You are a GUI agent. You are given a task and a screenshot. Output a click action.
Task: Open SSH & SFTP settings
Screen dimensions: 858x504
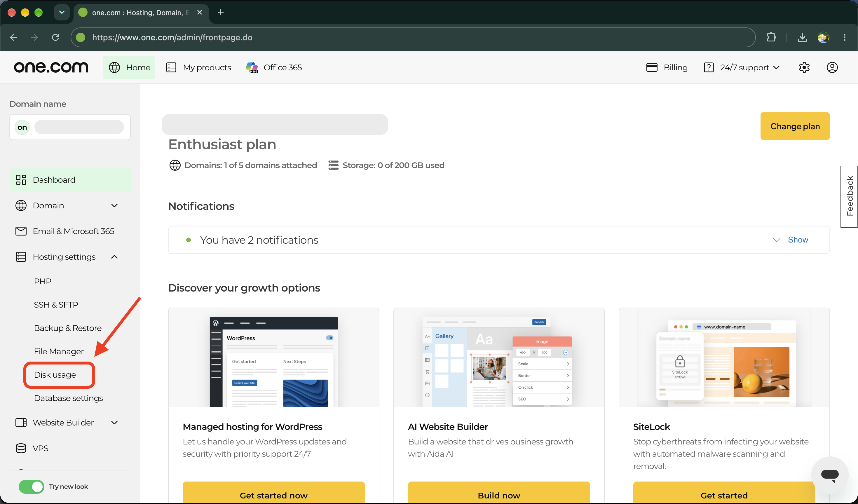tap(56, 304)
